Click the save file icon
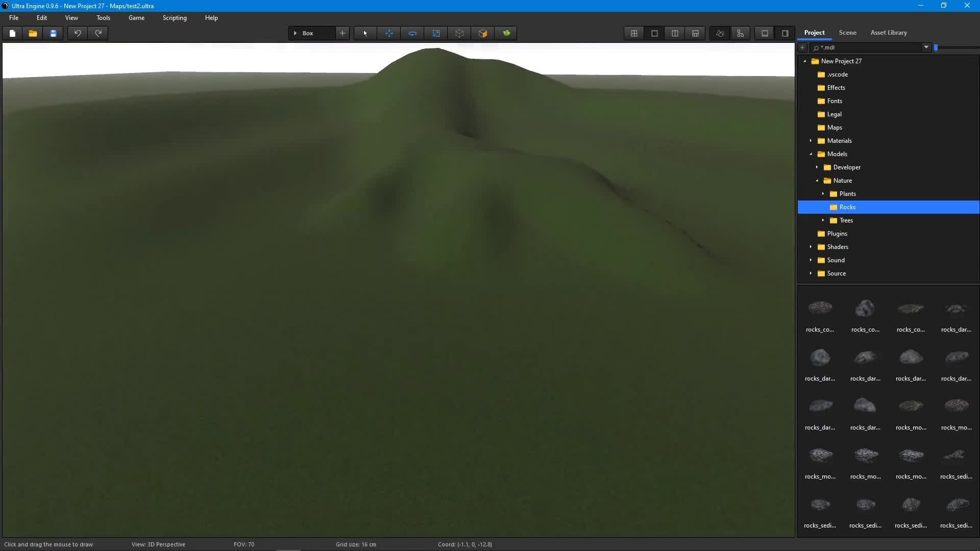The image size is (980, 551). (x=53, y=33)
